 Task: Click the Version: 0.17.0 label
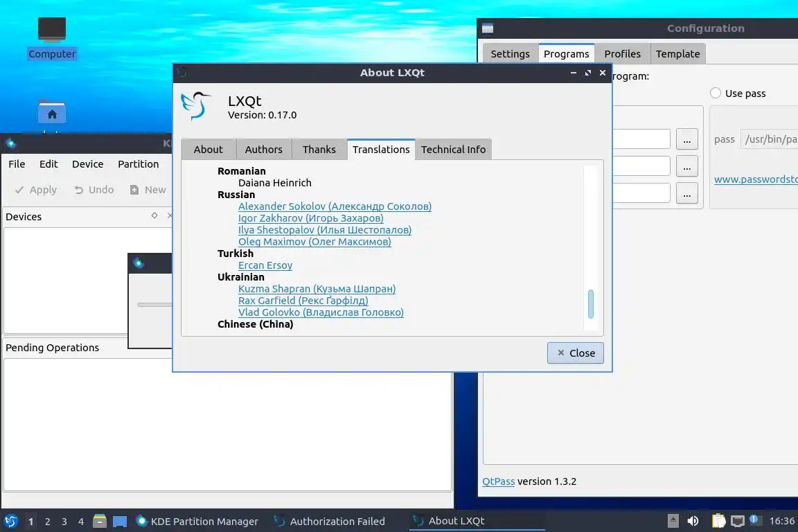[x=262, y=115]
